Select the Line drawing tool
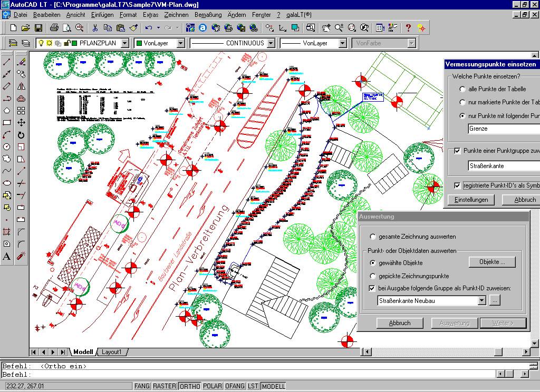The width and height of the screenshot is (540, 392). click(7, 62)
